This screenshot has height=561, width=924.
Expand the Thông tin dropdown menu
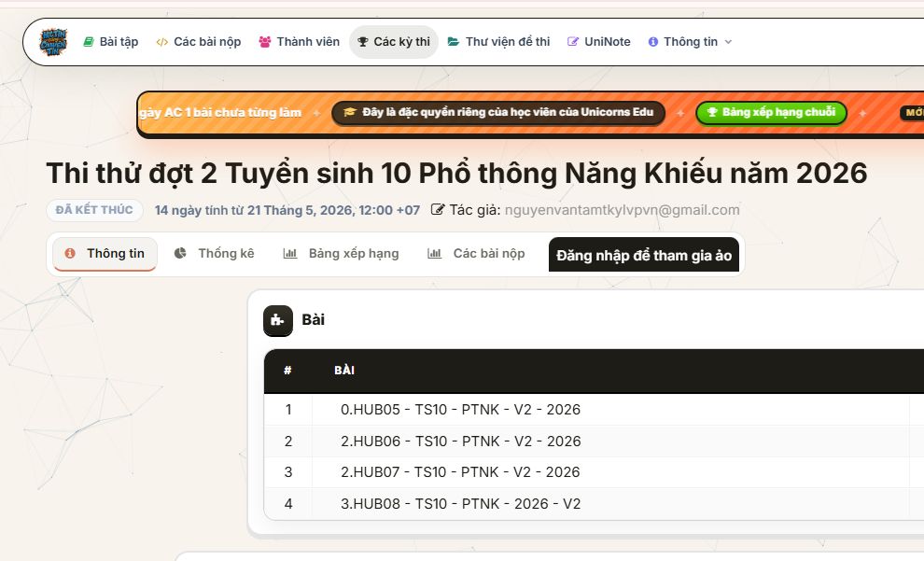pyautogui.click(x=690, y=42)
